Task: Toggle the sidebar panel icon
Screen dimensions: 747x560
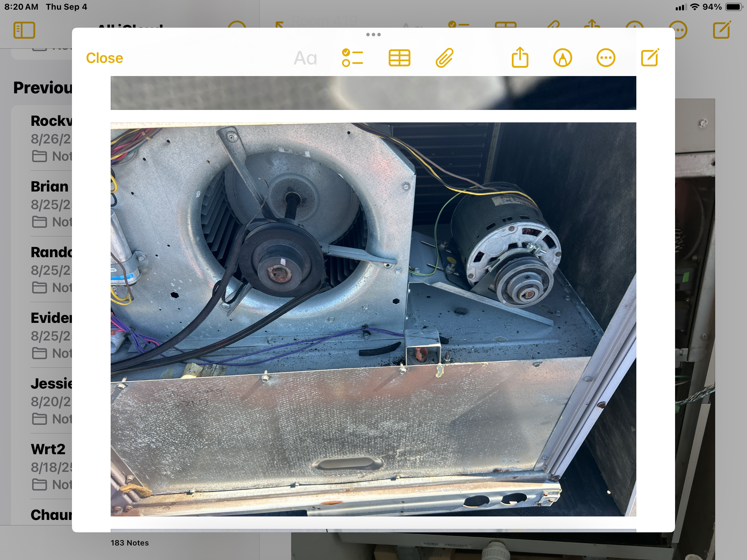Action: (x=24, y=30)
